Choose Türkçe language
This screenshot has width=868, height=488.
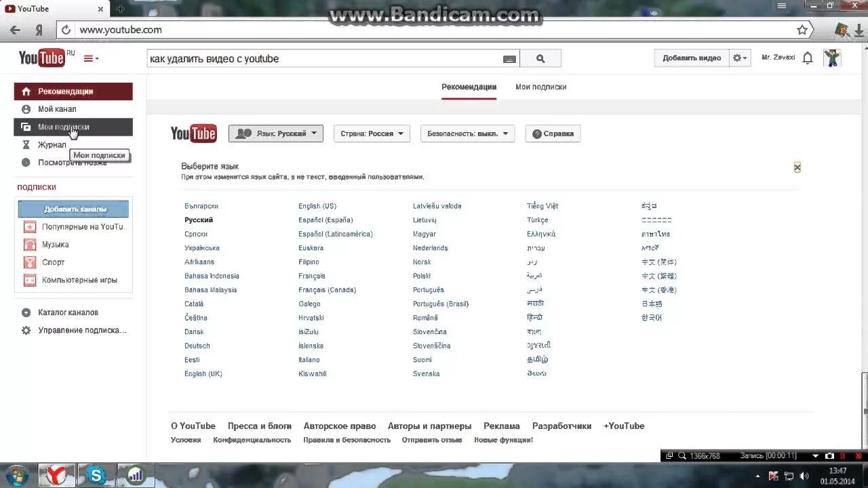click(x=538, y=220)
